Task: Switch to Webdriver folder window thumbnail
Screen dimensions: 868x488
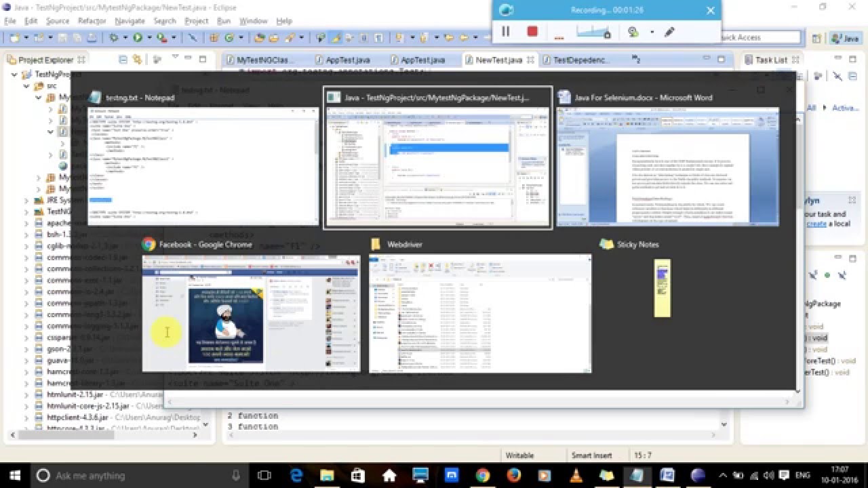Action: pos(480,304)
